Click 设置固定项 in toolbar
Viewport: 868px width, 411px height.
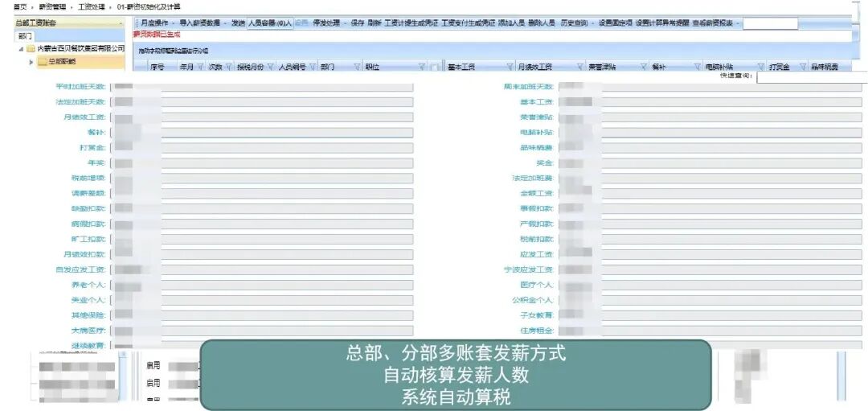pos(616,23)
